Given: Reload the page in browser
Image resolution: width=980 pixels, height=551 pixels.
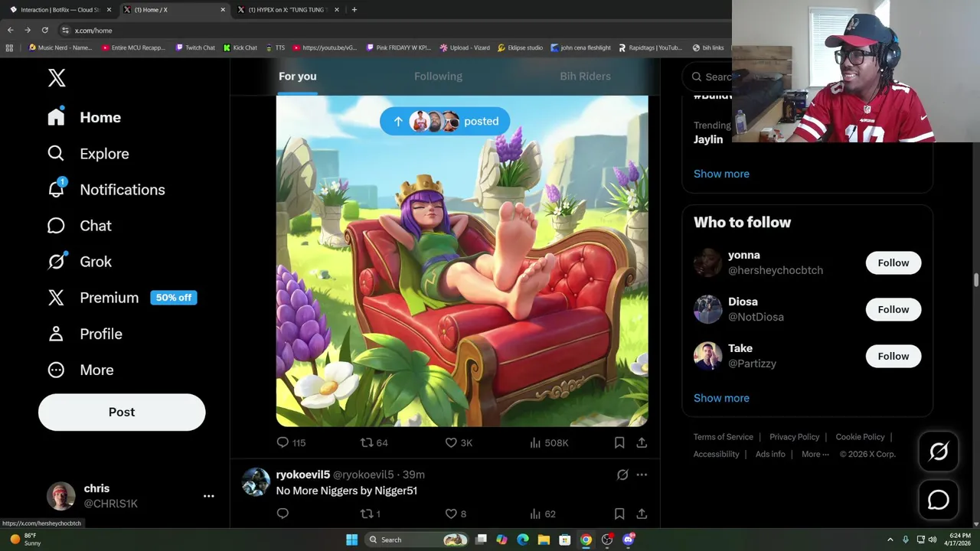Looking at the screenshot, I should (x=44, y=30).
